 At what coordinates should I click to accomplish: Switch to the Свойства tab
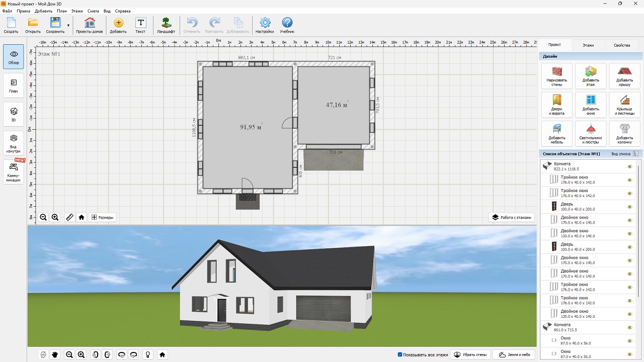point(621,45)
